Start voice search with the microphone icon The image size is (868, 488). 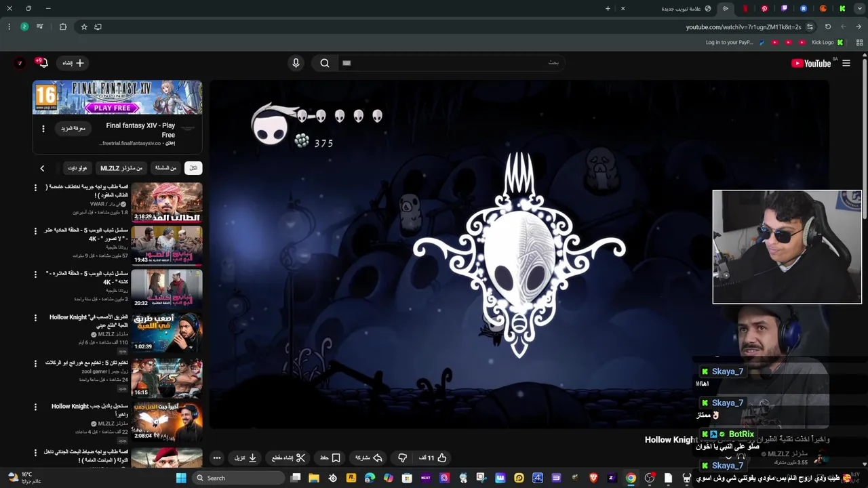[296, 63]
